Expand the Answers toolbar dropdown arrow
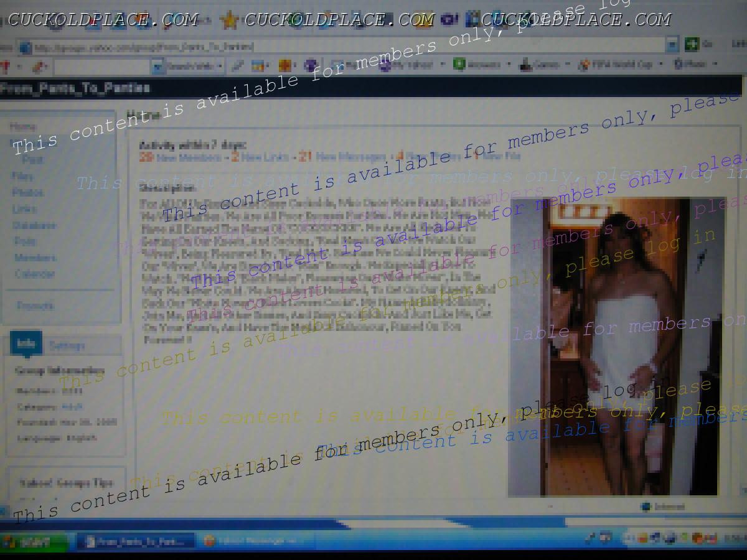This screenshot has width=747, height=560. 509,64
